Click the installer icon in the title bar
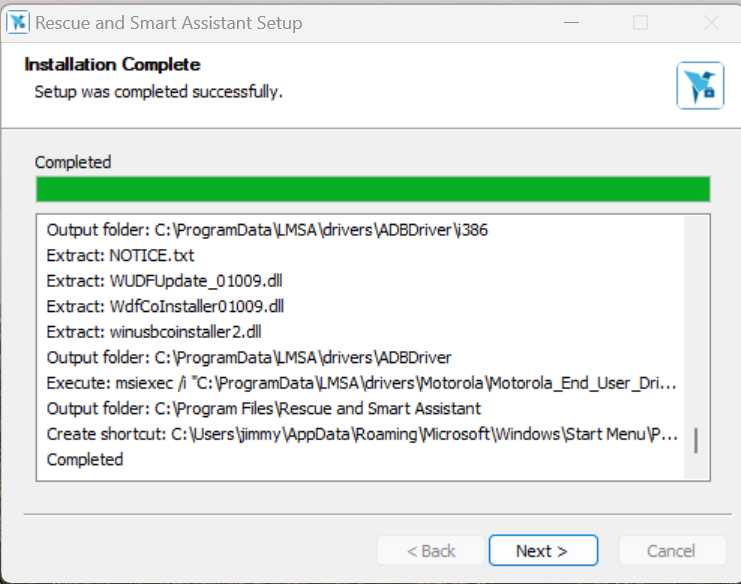741x584 pixels. pyautogui.click(x=15, y=22)
